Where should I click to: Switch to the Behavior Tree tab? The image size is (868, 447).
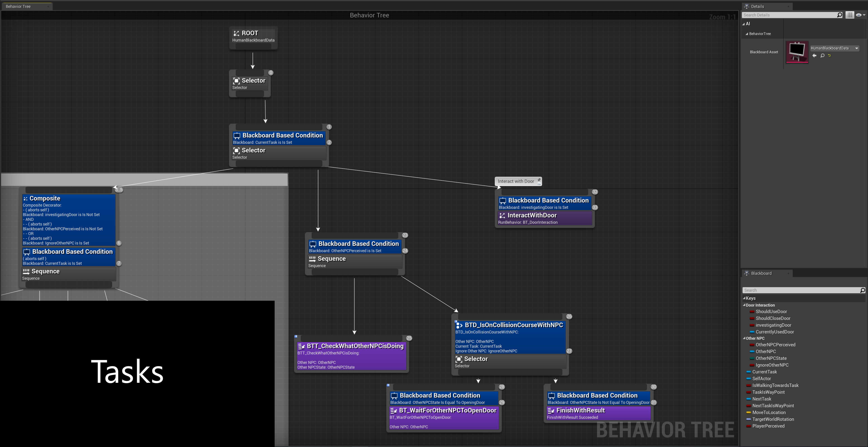[x=18, y=6]
